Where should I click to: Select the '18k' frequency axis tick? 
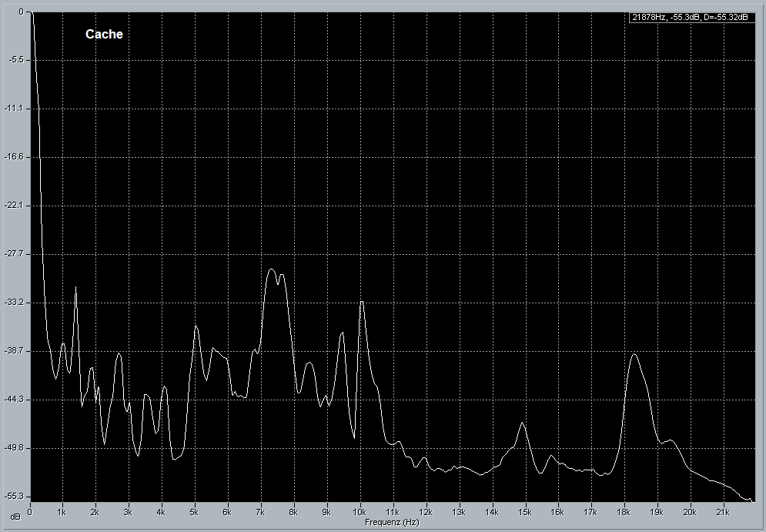click(x=624, y=513)
